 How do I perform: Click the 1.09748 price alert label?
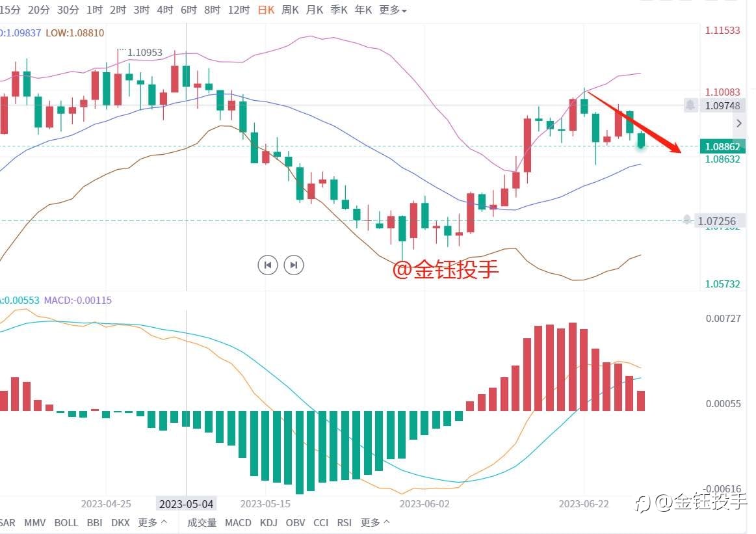(x=722, y=105)
